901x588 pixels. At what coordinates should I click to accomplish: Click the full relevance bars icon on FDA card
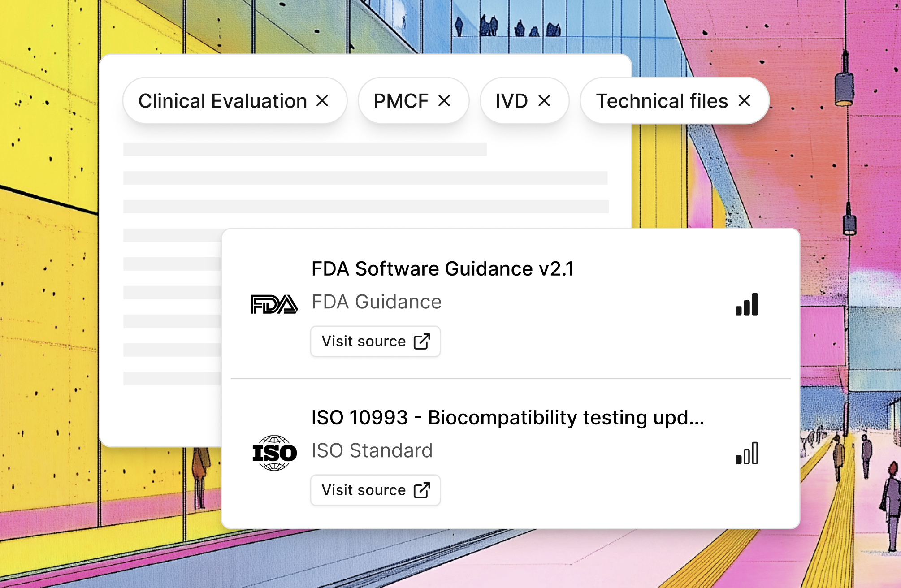[x=747, y=304]
